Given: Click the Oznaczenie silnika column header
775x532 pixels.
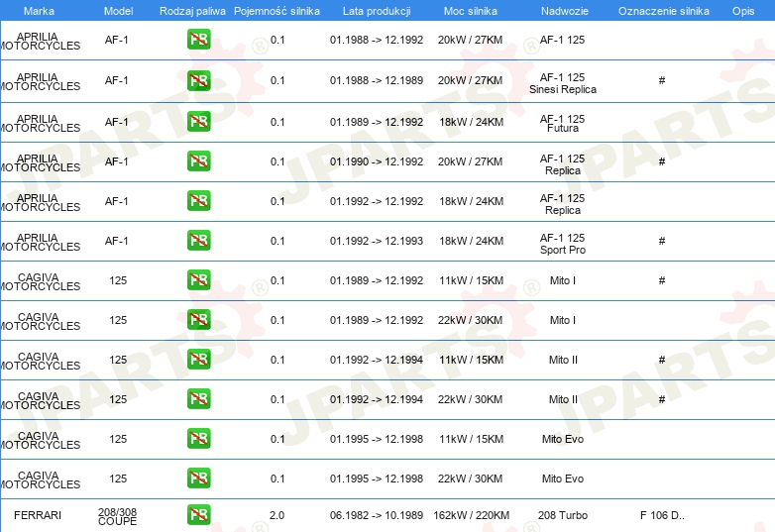Looking at the screenshot, I should pos(664,11).
